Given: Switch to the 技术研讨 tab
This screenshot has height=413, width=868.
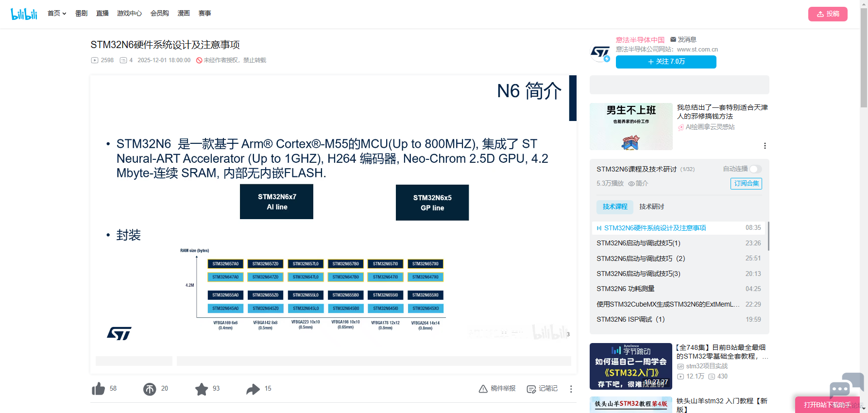Looking at the screenshot, I should 651,206.
